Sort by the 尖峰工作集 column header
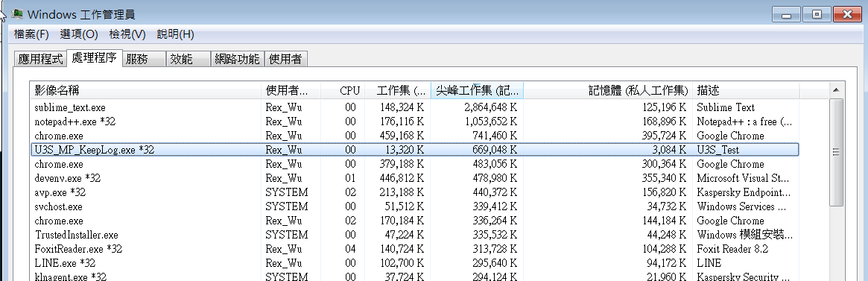 click(x=477, y=90)
